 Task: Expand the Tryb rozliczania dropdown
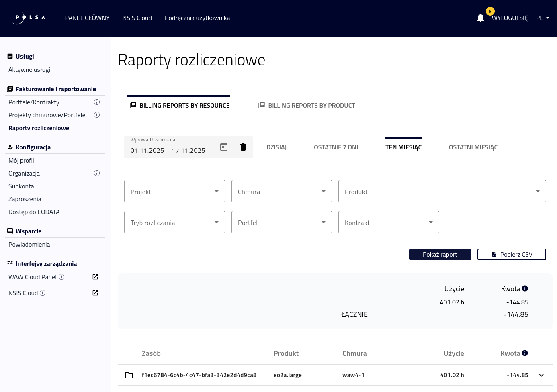(x=174, y=223)
